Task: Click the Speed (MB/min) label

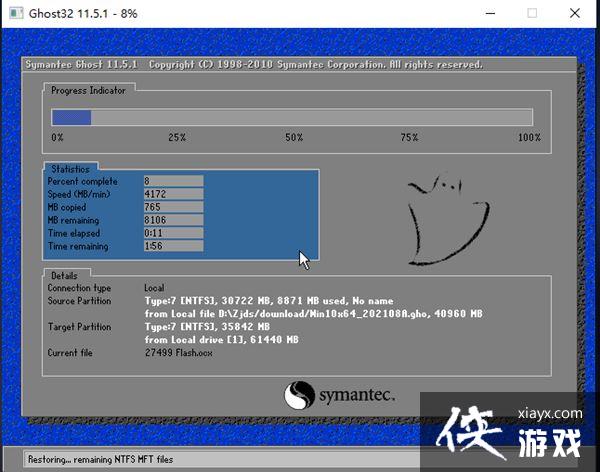Action: point(79,194)
